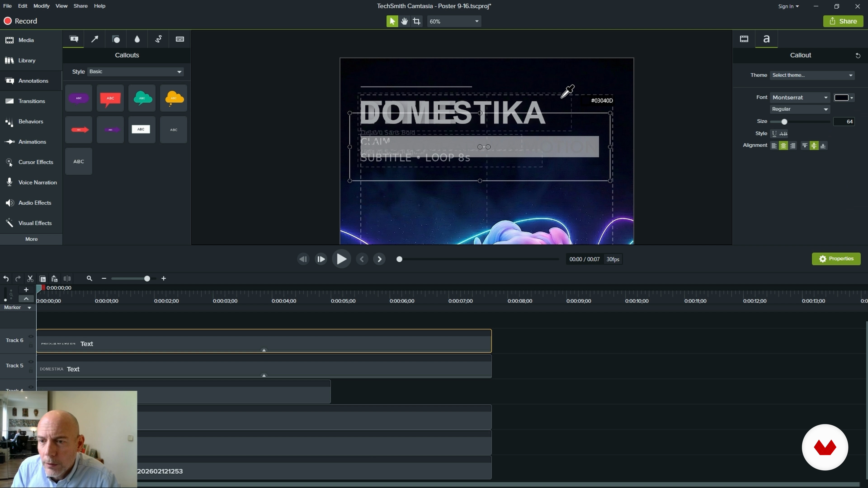The height and width of the screenshot is (488, 868).
Task: Activate the Crop canvas tool
Action: click(x=417, y=21)
